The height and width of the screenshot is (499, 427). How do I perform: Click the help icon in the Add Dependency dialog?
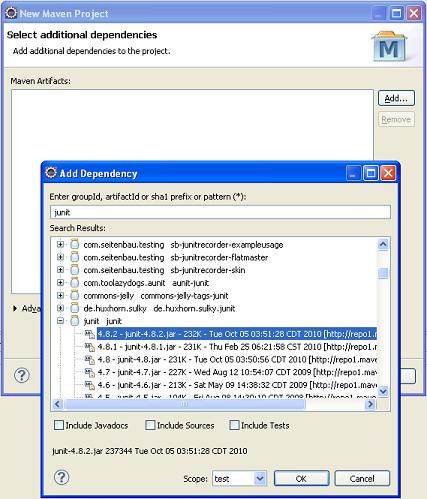point(61,477)
